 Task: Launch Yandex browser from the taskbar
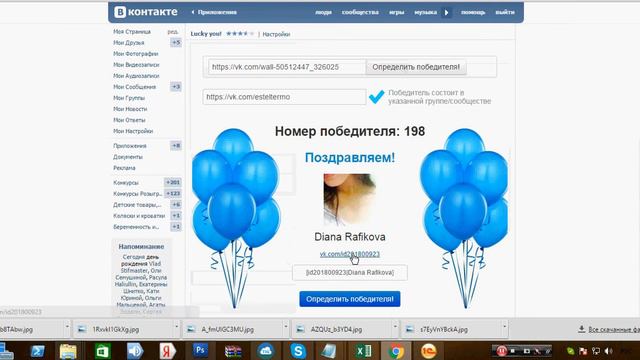coord(167,351)
